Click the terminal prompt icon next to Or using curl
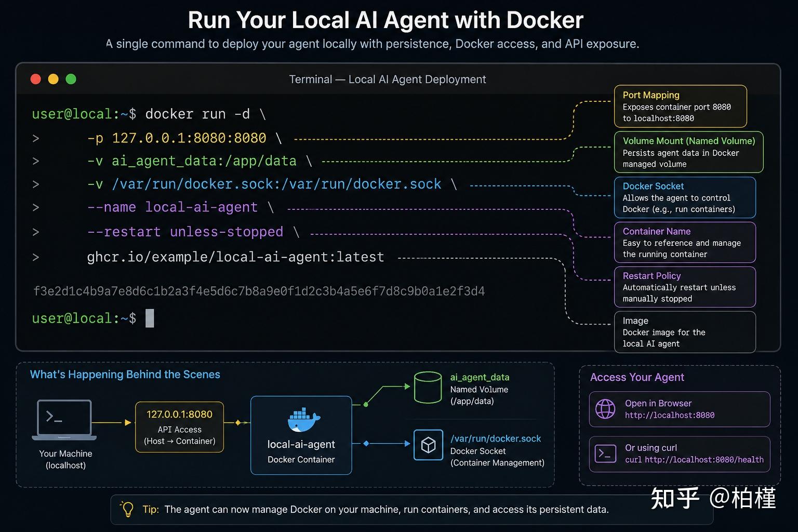The height and width of the screenshot is (532, 798). (x=605, y=454)
